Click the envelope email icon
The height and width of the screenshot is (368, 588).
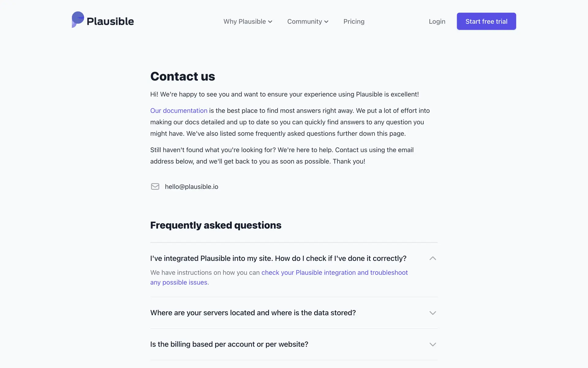pyautogui.click(x=155, y=186)
